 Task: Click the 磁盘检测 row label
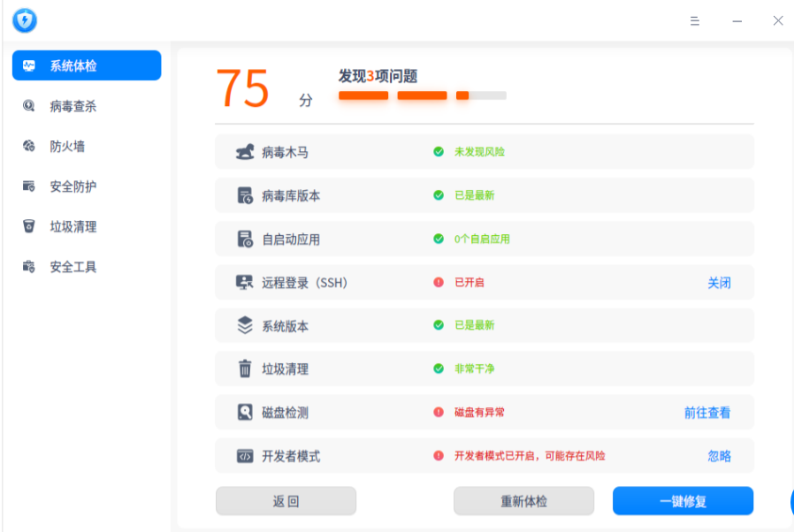[285, 413]
